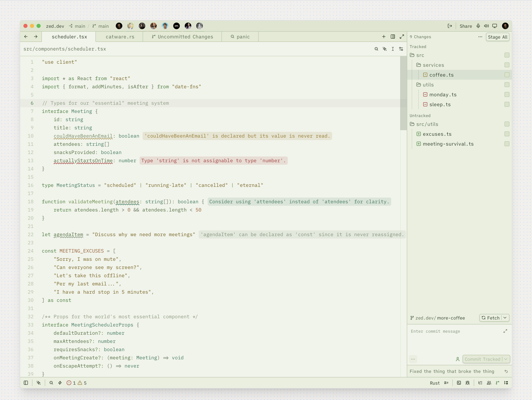
Task: Open a new tab with the plus icon
Action: click(x=384, y=37)
